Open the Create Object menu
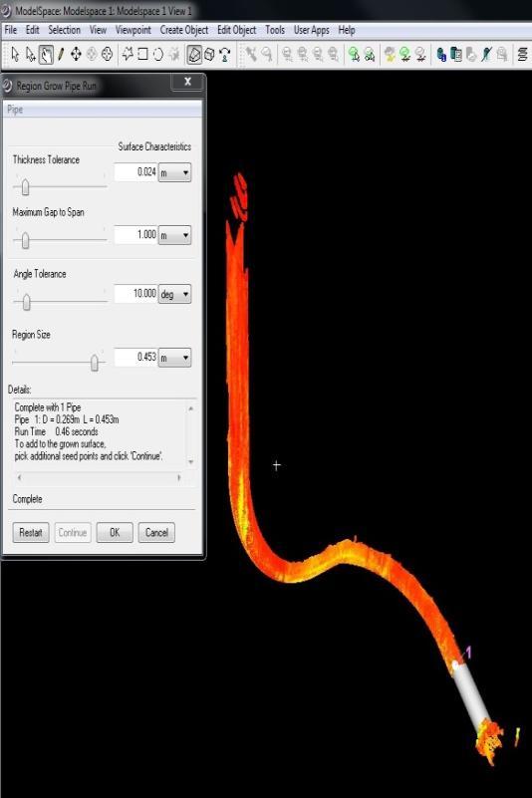 coord(183,30)
